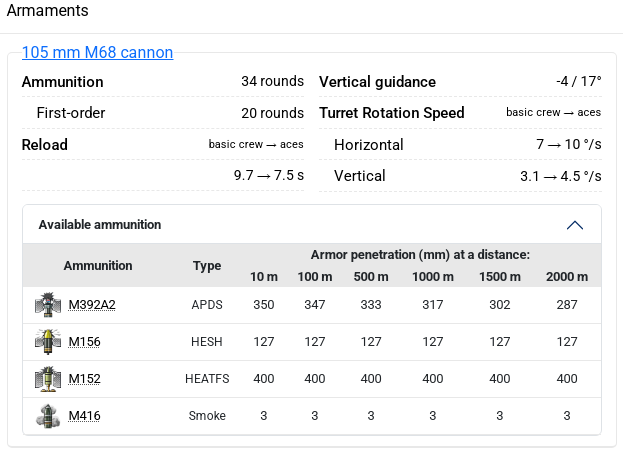The image size is (623, 454).
Task: Click the Reload stat label
Action: 45,145
